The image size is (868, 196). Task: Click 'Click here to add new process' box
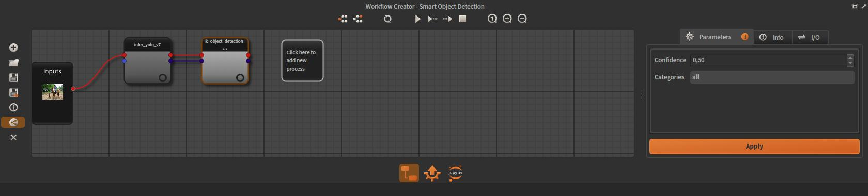[302, 60]
